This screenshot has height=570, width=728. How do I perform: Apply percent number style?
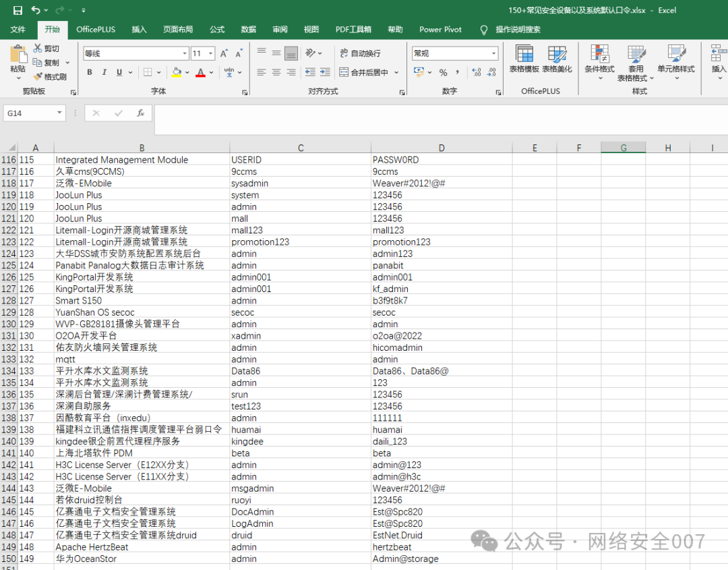coord(444,72)
